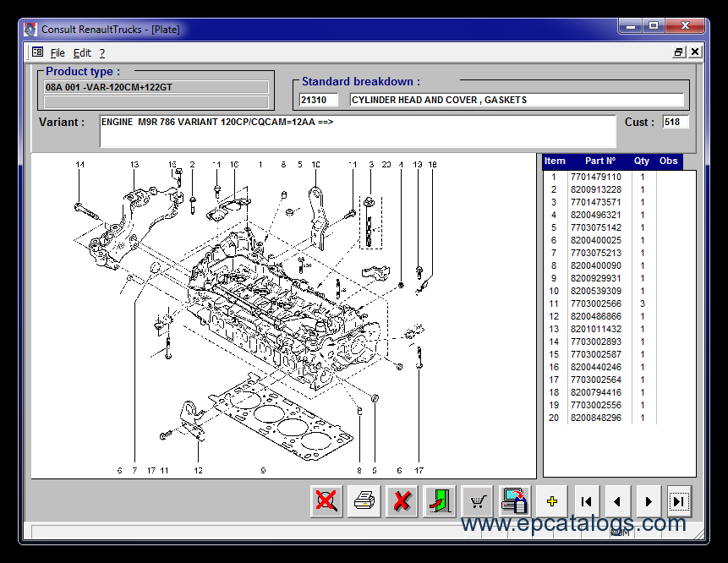
Task: Go to first plate arrow button
Action: (587, 501)
